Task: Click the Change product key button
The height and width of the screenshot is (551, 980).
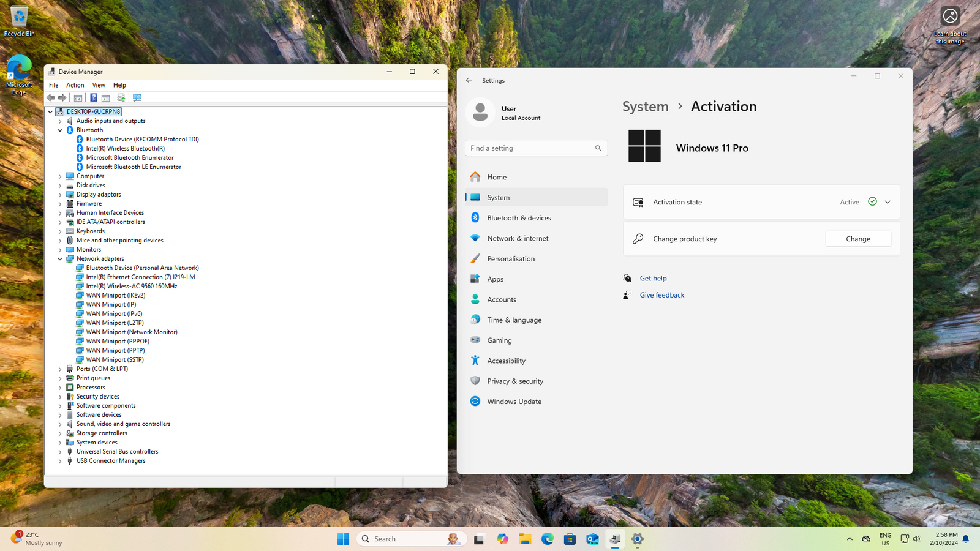Action: pos(858,239)
